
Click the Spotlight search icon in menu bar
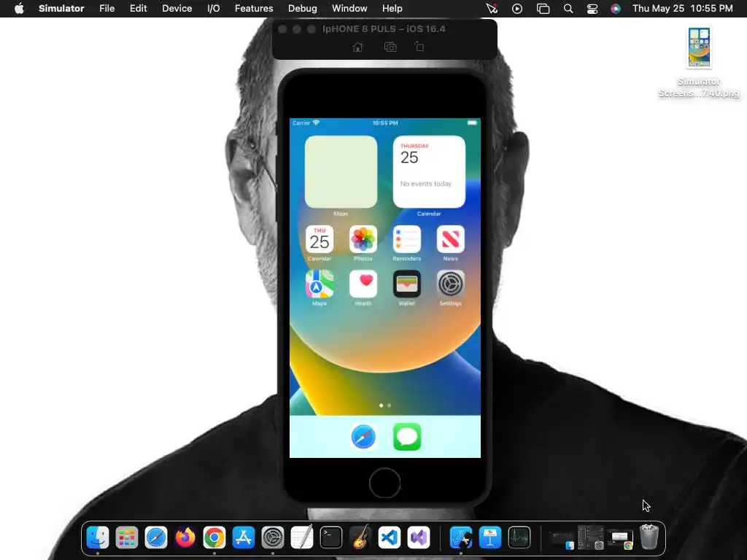click(x=568, y=9)
